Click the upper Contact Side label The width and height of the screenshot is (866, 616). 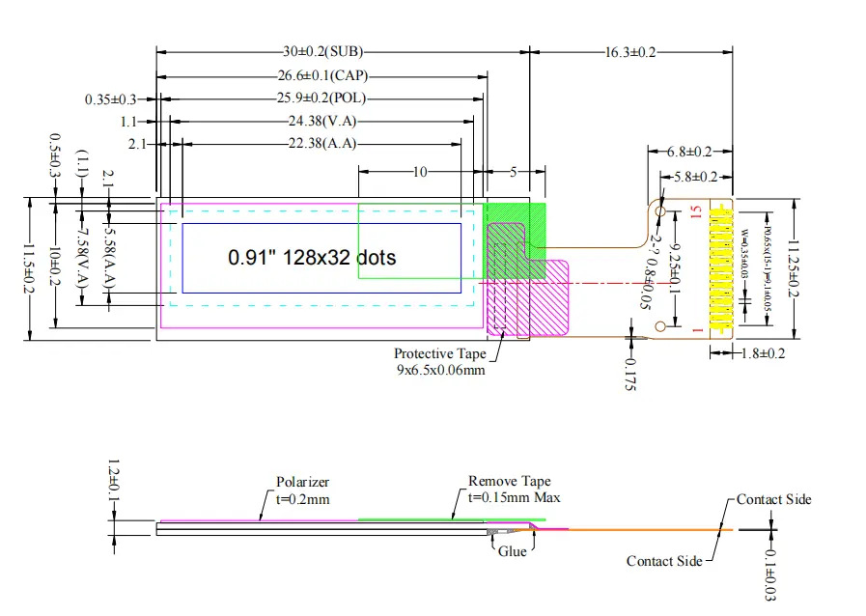pyautogui.click(x=773, y=499)
